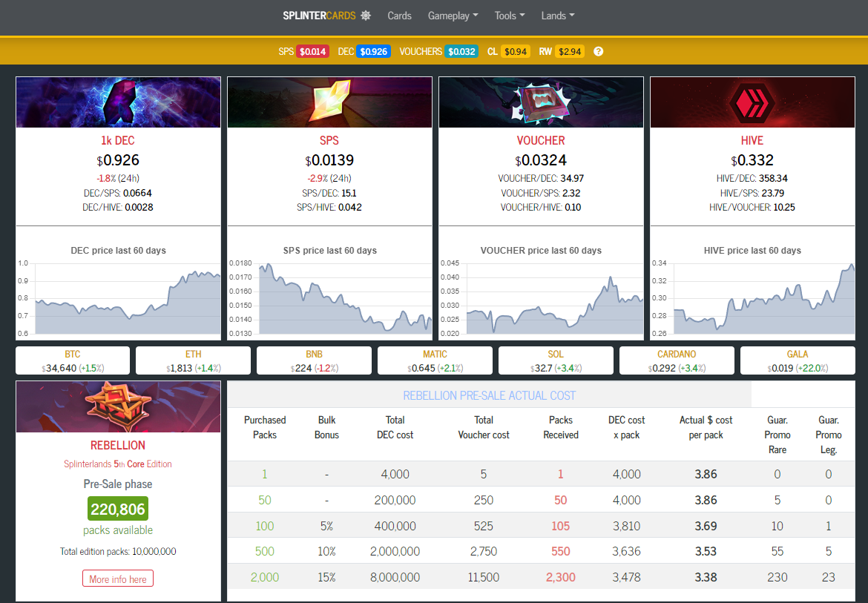The image size is (868, 603).
Task: Click the HIVE logo banner image
Action: pyautogui.click(x=752, y=102)
